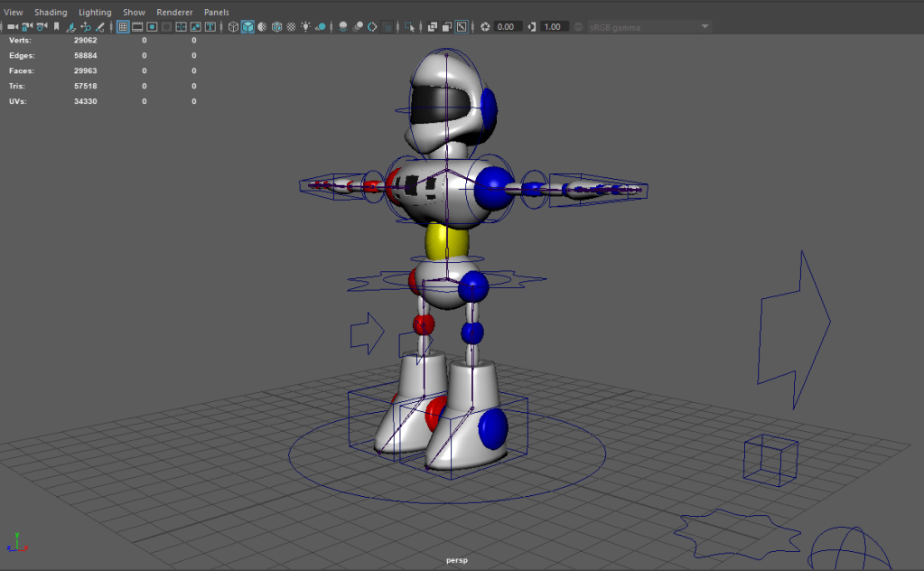Click the Wireframe display cube icon

coord(233,27)
